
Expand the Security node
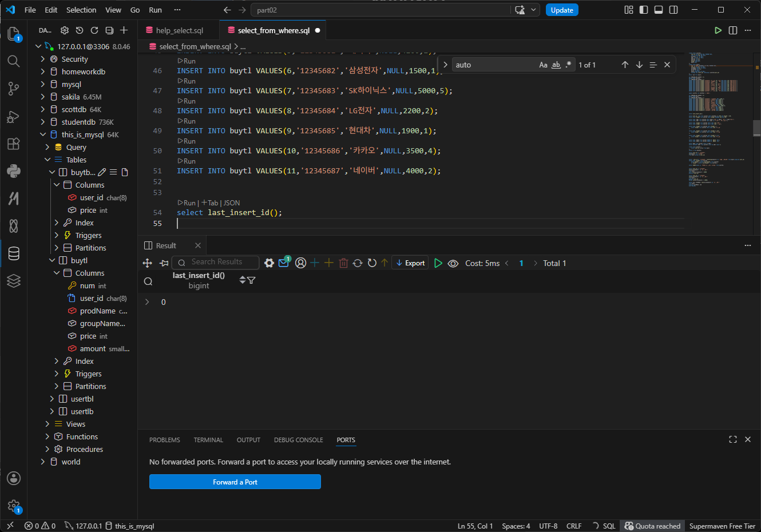[x=42, y=59]
